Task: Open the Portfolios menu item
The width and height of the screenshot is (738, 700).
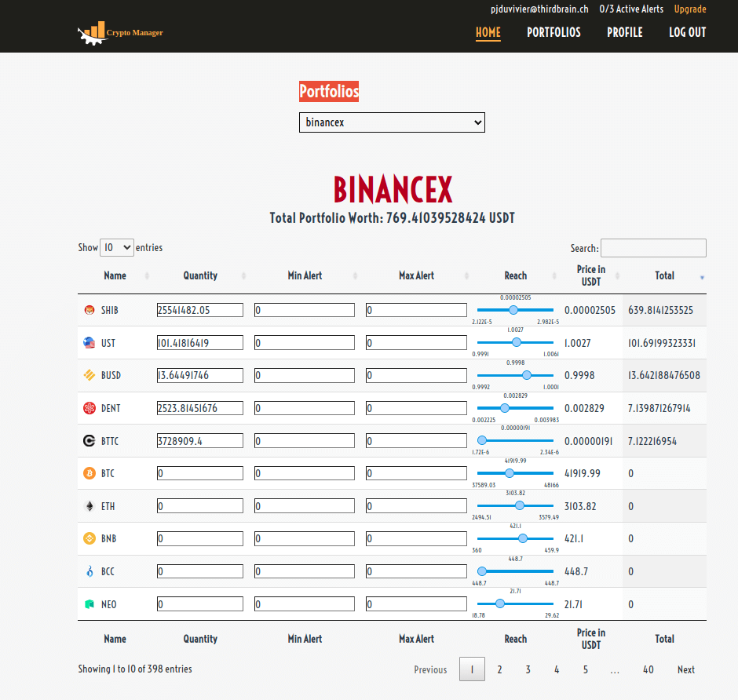Action: tap(553, 32)
